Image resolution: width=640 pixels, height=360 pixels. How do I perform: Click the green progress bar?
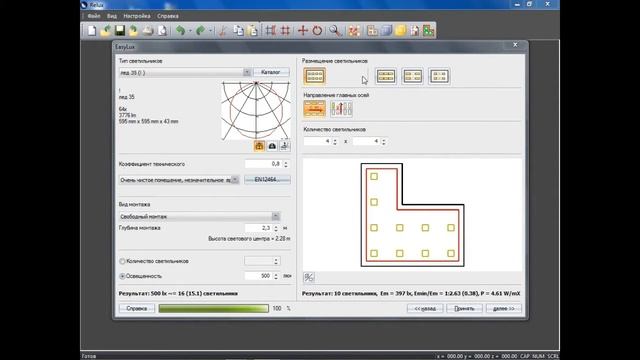pyautogui.click(x=213, y=309)
